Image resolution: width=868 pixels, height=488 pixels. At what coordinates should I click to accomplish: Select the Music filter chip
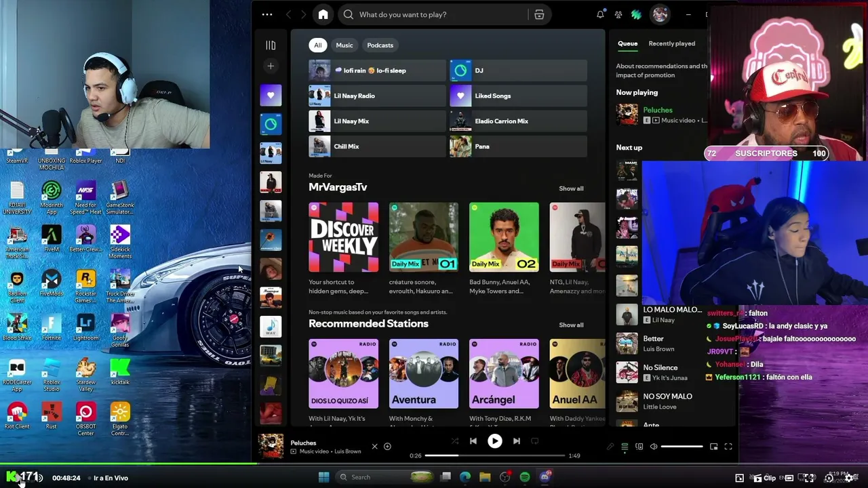click(344, 45)
